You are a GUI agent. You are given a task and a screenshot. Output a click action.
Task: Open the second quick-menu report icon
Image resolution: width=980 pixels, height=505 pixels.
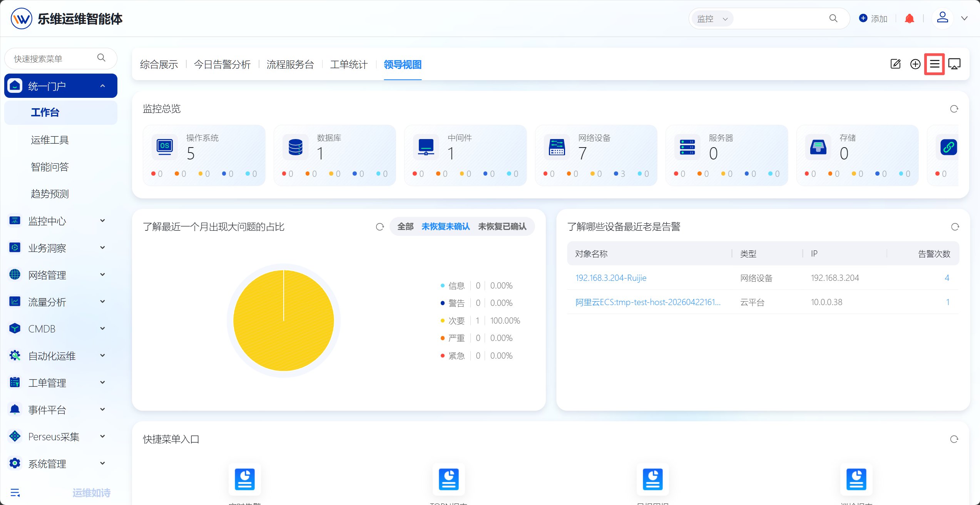coord(449,479)
